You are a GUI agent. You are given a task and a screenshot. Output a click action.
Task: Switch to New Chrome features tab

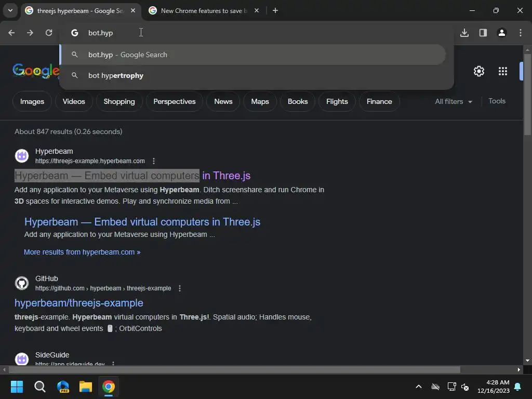click(204, 10)
